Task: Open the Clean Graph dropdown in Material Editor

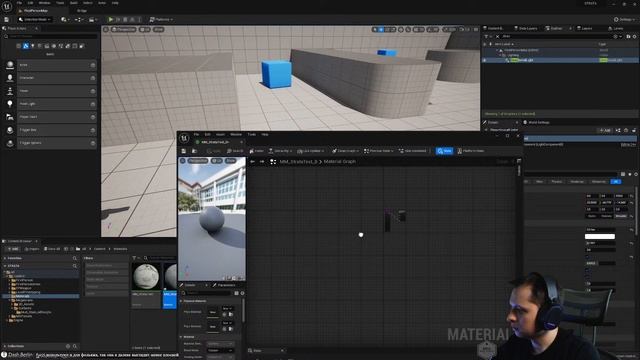Action: pyautogui.click(x=345, y=151)
